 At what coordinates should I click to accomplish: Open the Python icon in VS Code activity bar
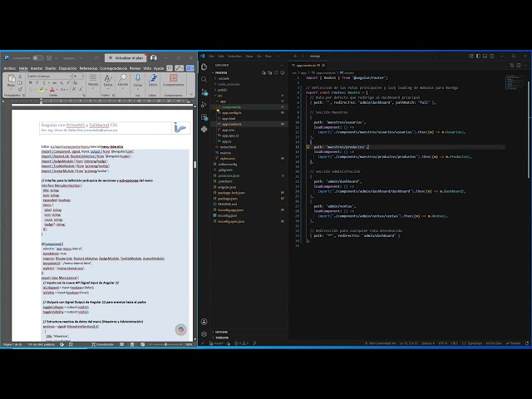pyautogui.click(x=204, y=130)
